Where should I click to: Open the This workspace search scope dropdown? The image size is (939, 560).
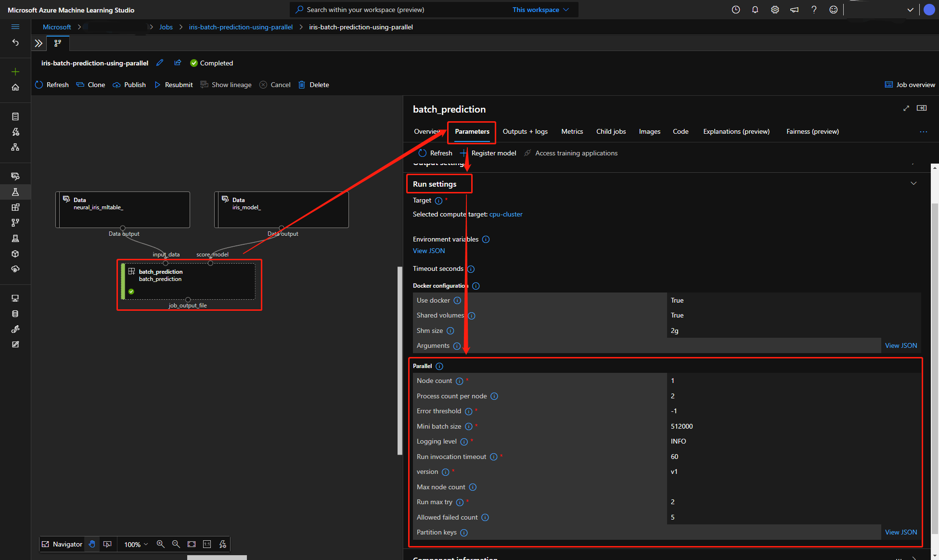tap(540, 10)
